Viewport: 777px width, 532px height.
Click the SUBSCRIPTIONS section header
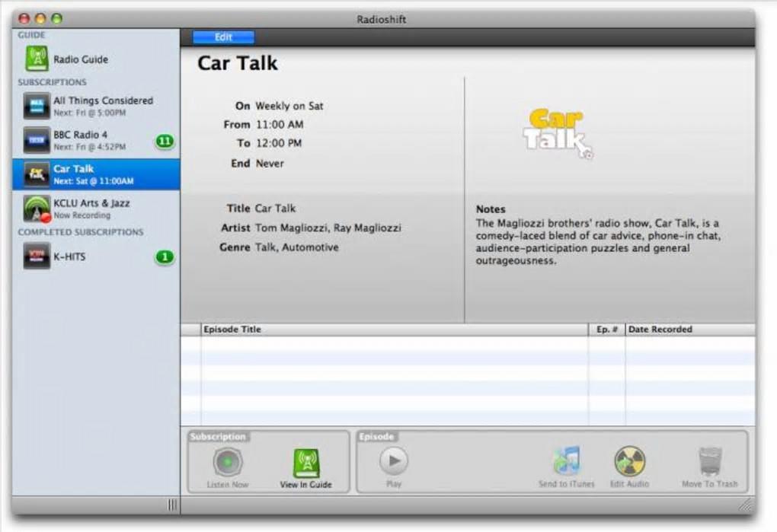tap(52, 82)
